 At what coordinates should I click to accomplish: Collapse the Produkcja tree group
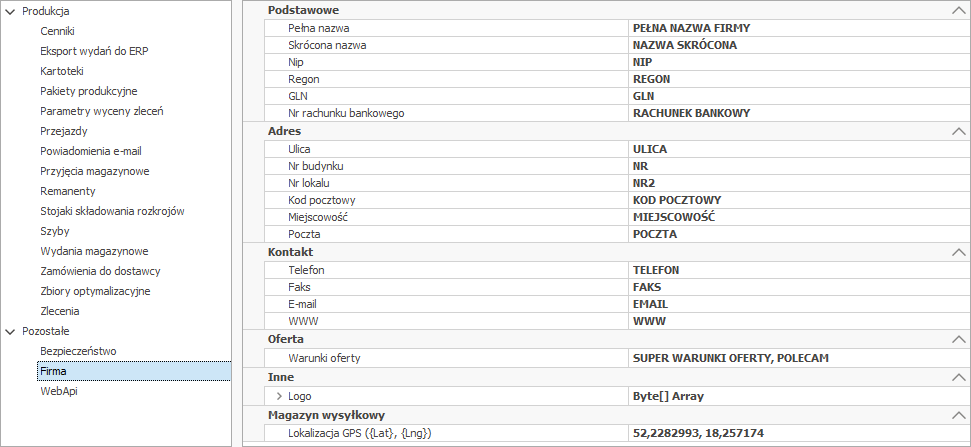pos(10,11)
